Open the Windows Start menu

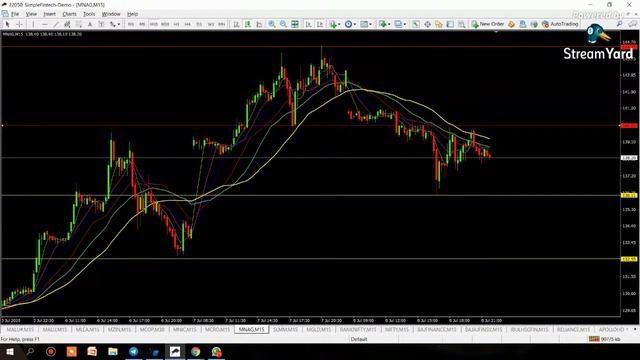(x=9, y=351)
